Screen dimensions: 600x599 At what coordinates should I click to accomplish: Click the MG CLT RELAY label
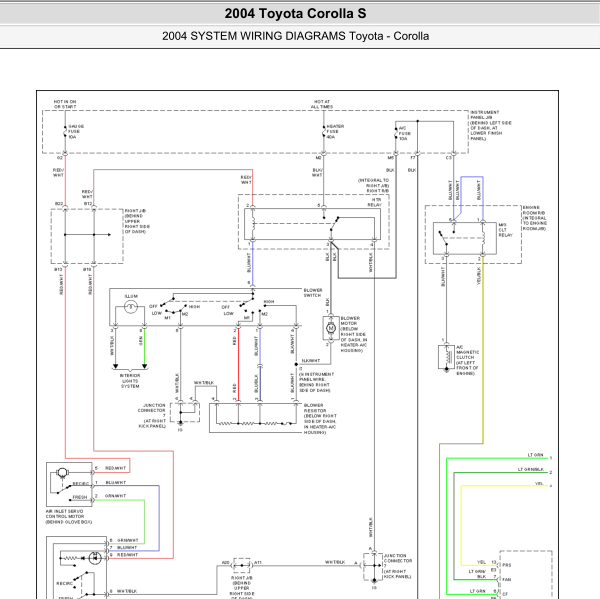505,230
